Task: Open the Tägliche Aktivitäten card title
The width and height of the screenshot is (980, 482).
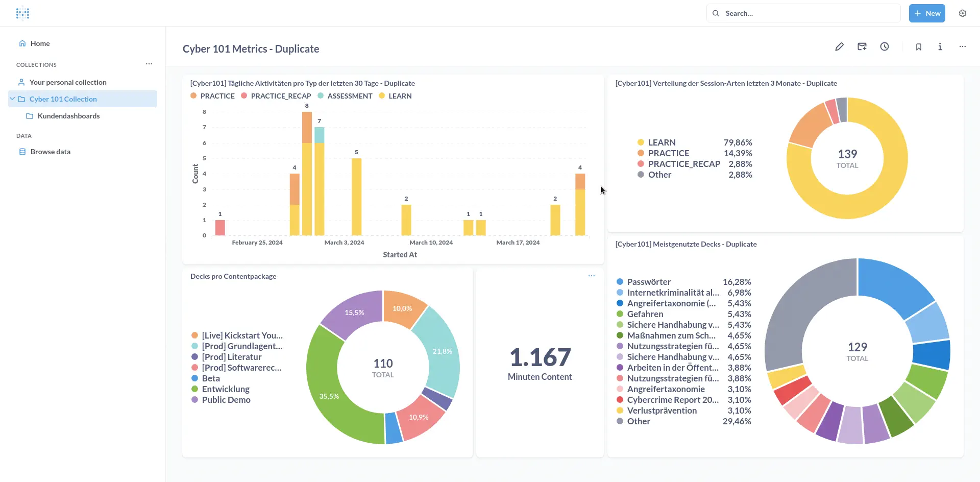Action: pyautogui.click(x=303, y=83)
